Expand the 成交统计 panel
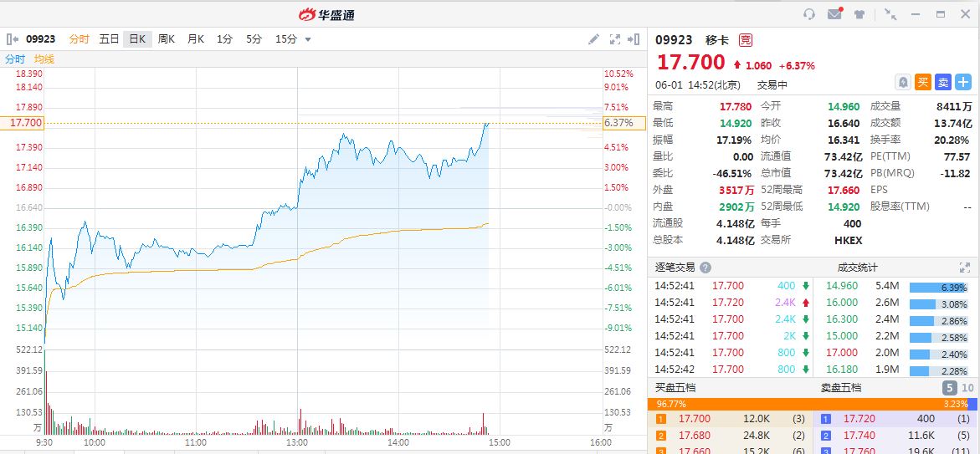Viewport: 980px width, 454px height. tap(964, 268)
